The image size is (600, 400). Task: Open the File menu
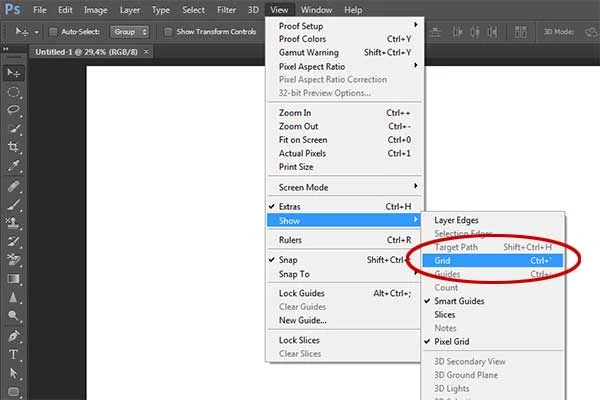click(x=40, y=10)
